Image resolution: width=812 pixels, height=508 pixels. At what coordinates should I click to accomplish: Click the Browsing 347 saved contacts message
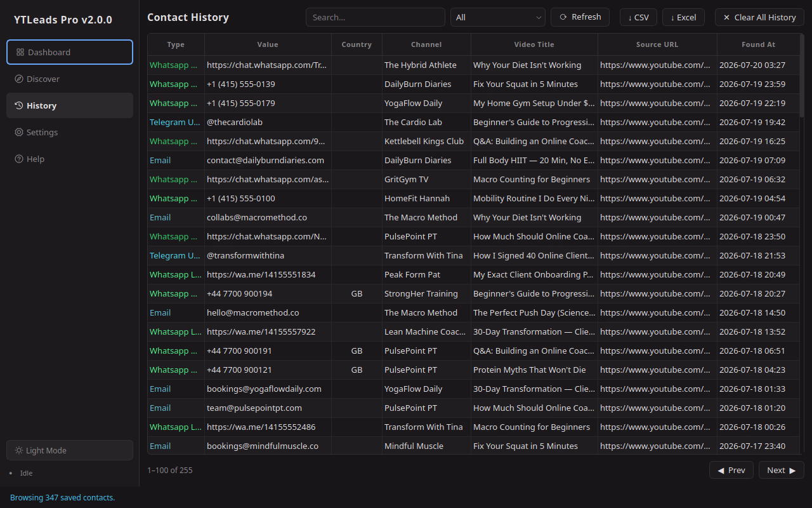click(x=62, y=498)
